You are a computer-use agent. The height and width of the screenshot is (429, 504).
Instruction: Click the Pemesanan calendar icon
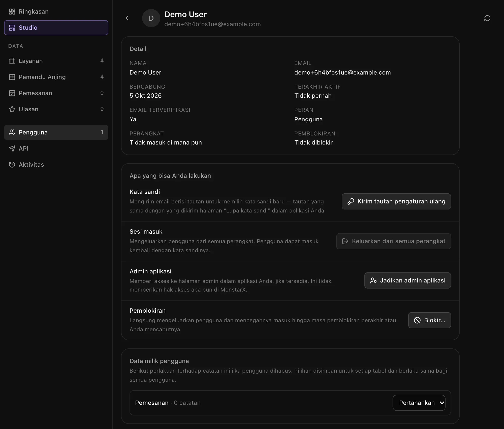12,93
